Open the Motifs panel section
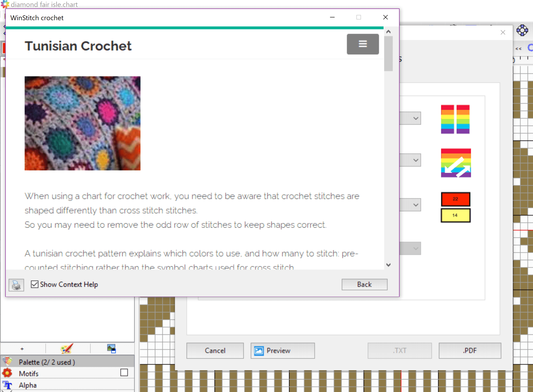Viewport: 533px width, 392px height. coord(28,373)
